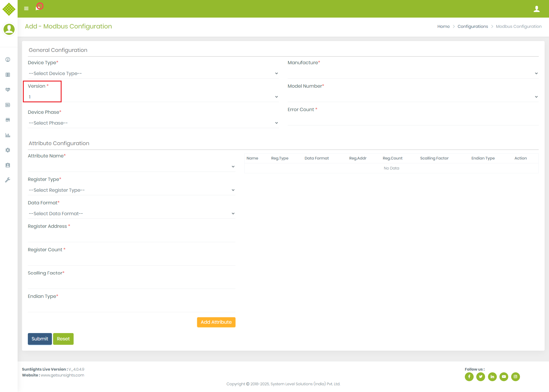549x392 pixels.
Task: Open the wrench tools icon in sidebar
Action: click(x=8, y=180)
